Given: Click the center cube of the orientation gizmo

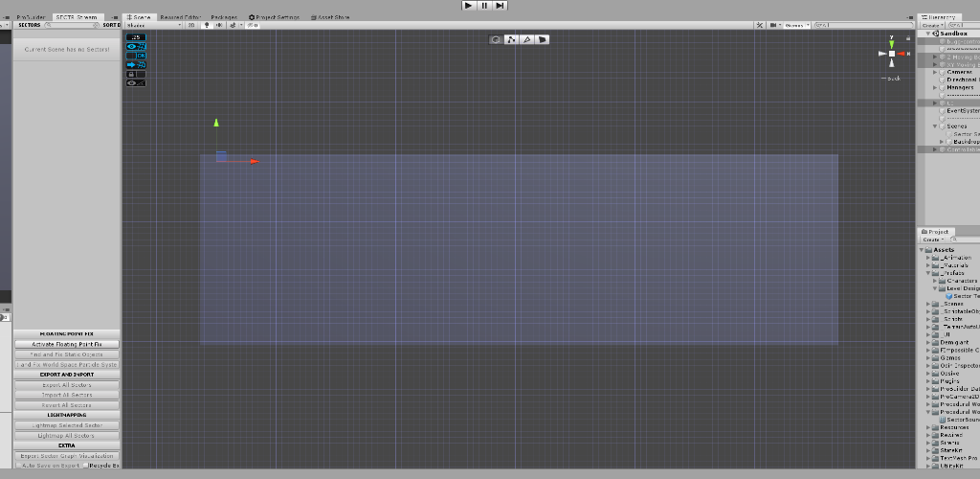Looking at the screenshot, I should coord(892,54).
